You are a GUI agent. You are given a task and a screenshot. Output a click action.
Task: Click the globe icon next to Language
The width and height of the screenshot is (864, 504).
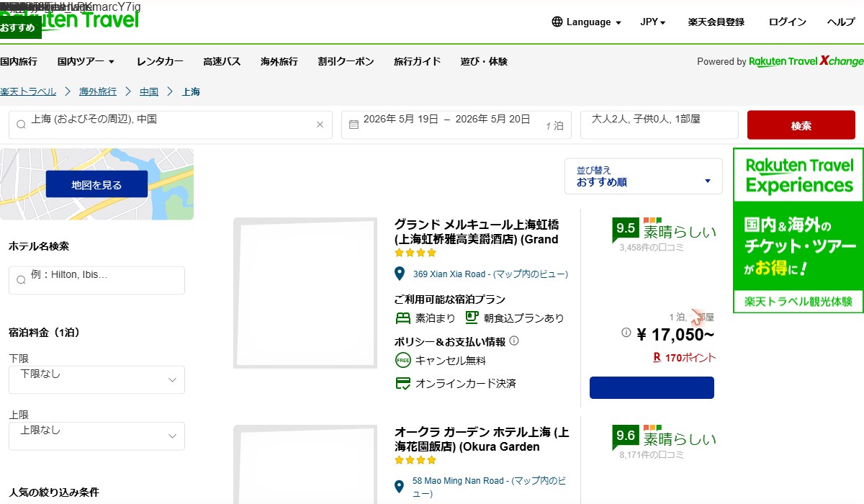557,22
